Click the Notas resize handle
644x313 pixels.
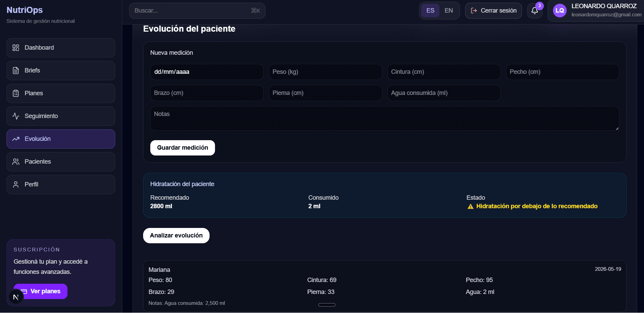point(617,128)
